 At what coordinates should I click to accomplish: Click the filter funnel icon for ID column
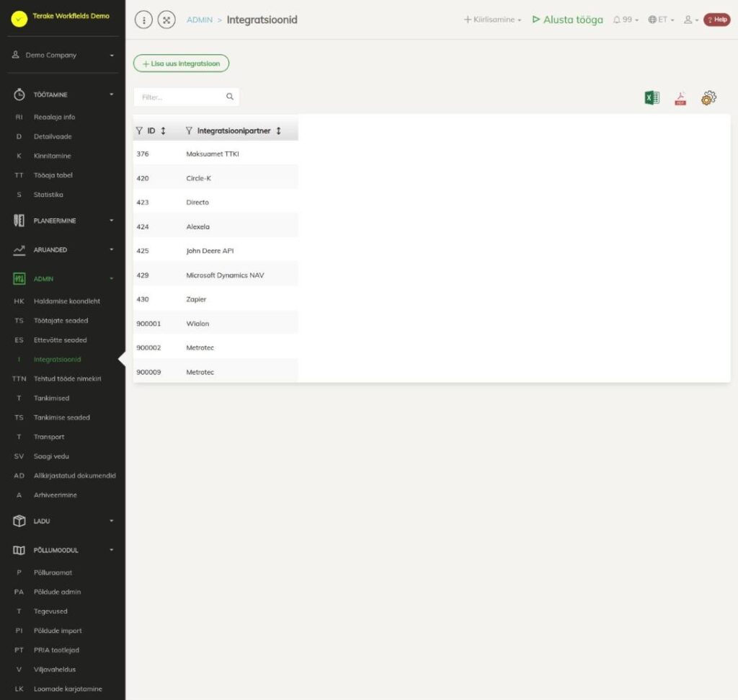(139, 131)
